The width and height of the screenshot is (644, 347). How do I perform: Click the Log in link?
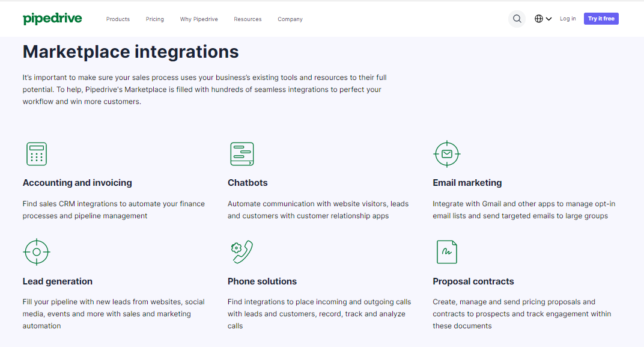point(568,19)
